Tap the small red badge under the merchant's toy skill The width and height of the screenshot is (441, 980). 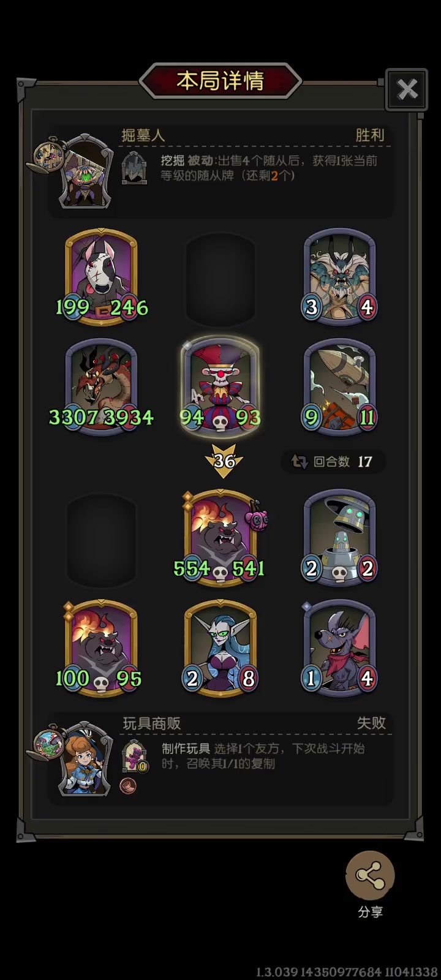(127, 785)
